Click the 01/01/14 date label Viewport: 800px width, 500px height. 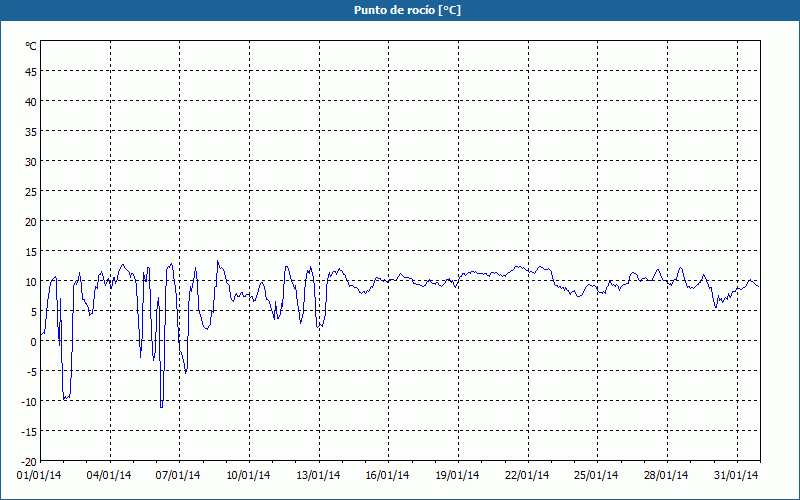coord(39,476)
